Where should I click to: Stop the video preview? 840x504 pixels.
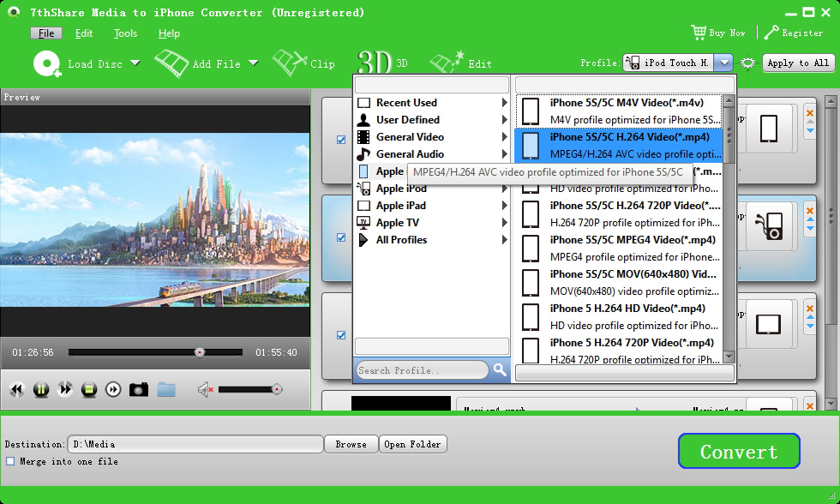coord(89,389)
